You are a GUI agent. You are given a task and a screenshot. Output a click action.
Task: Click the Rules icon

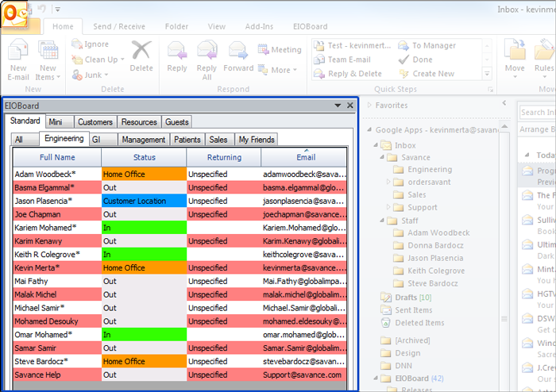click(545, 50)
